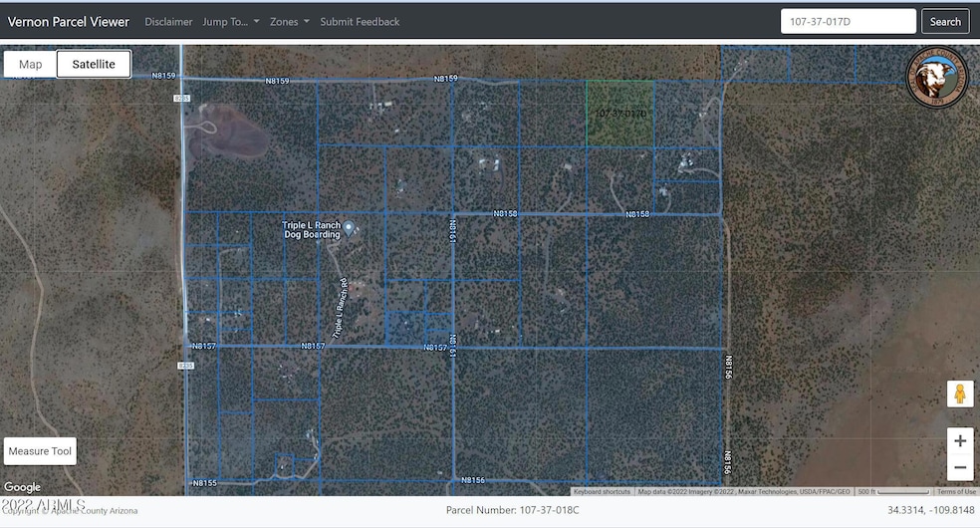
Task: Click the parcel number search field
Action: point(848,21)
